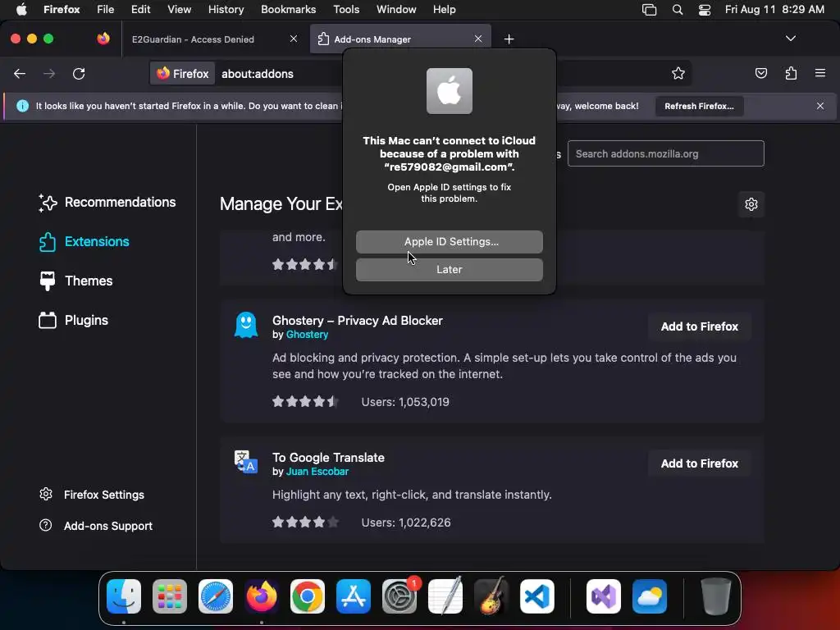Add To Google Translate to Firefox
Screen dimensions: 840x630
[x=699, y=463]
